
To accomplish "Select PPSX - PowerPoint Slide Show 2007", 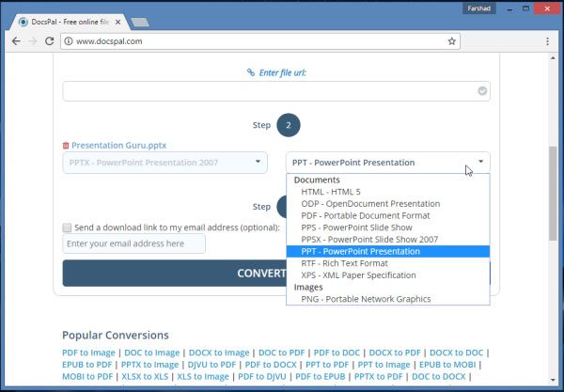I will click(387, 239).
